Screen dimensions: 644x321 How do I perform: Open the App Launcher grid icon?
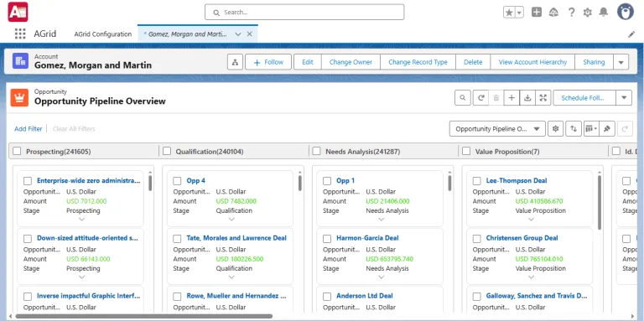point(20,34)
